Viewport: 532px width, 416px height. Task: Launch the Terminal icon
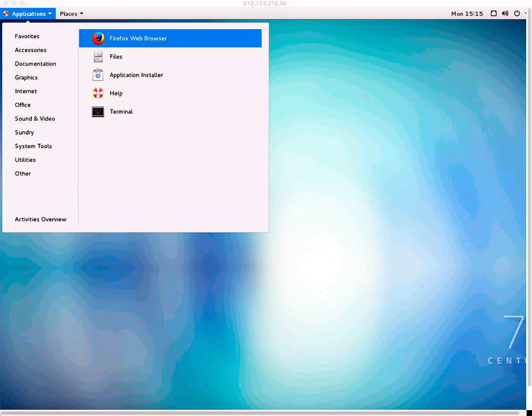98,112
